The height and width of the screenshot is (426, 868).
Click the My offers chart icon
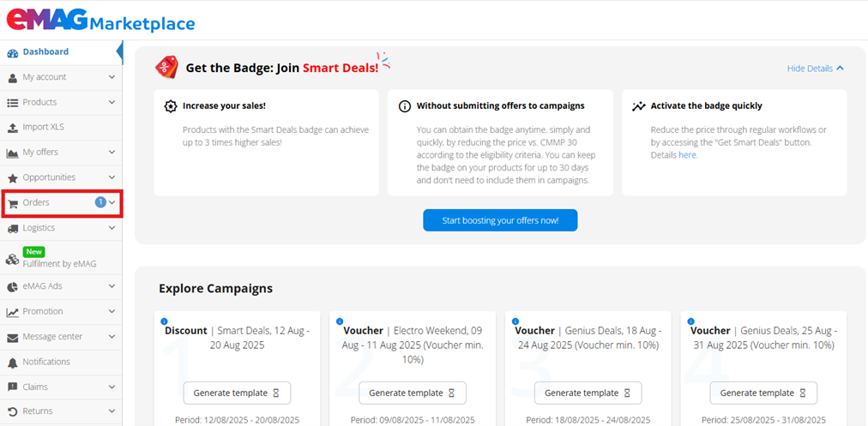(13, 153)
